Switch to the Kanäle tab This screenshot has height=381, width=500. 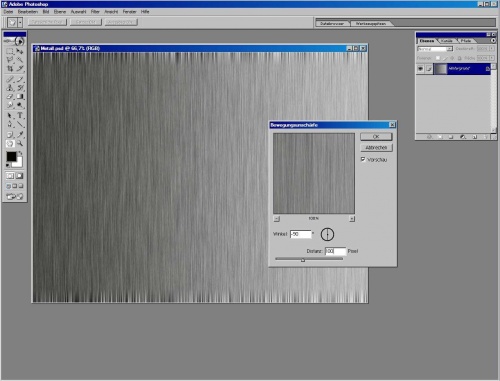447,41
